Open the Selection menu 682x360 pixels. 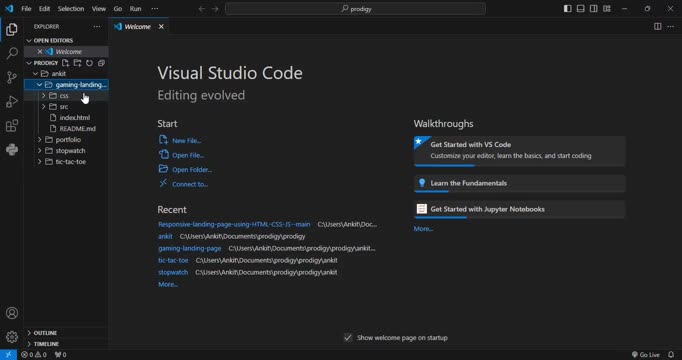pyautogui.click(x=71, y=9)
